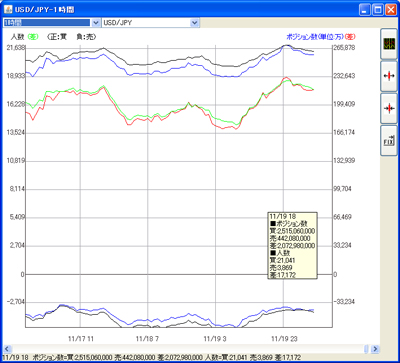This screenshot has width=400, height=363.
Task: Click the 8,114 left axis value
Action: pos(17,189)
